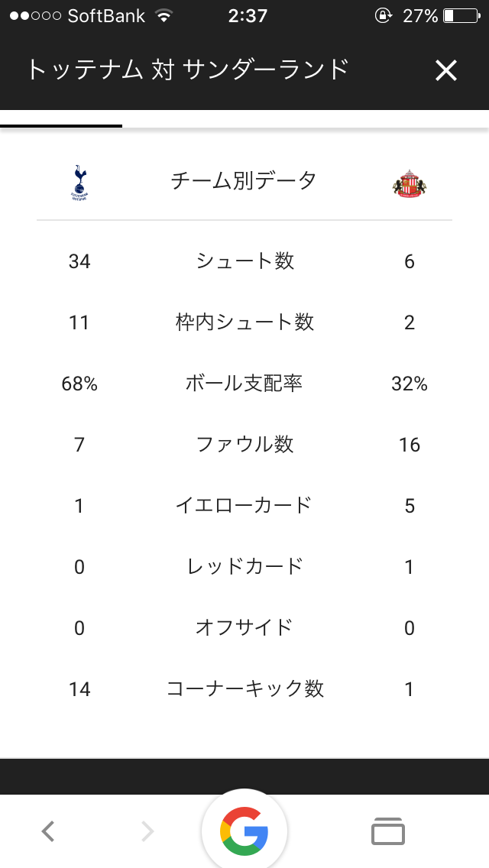
Task: Tap the イエローカード stat label
Action: click(244, 506)
